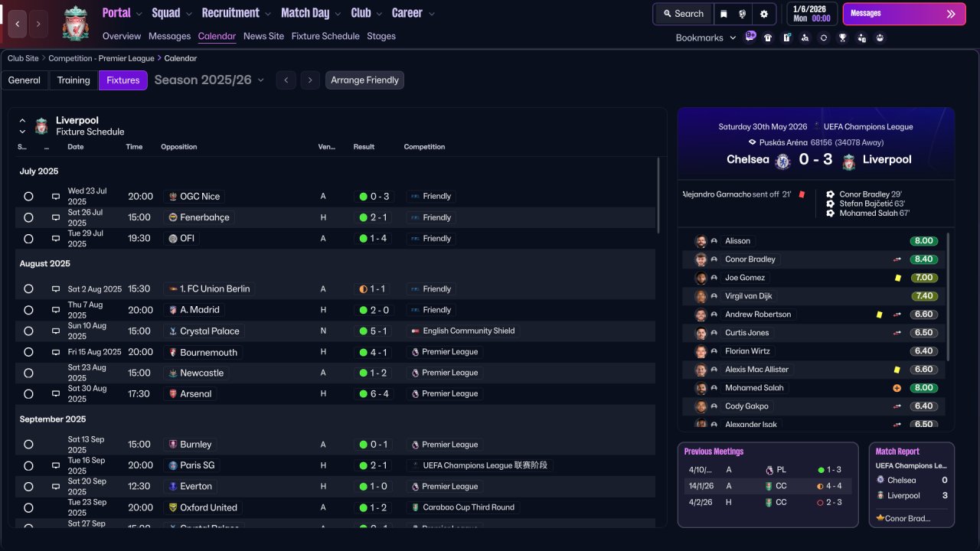Open the 9+ notifications bookmark icon
This screenshot has height=551, width=980.
coord(750,37)
